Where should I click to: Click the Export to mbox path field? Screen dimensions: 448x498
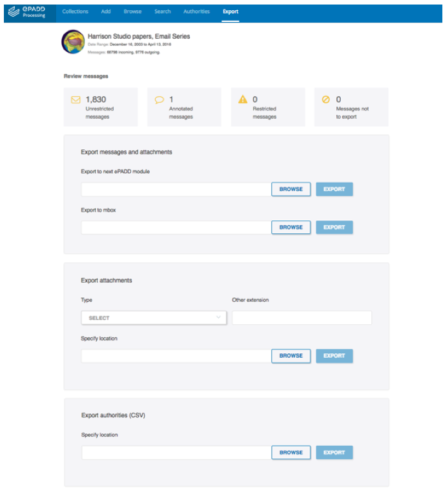point(176,227)
